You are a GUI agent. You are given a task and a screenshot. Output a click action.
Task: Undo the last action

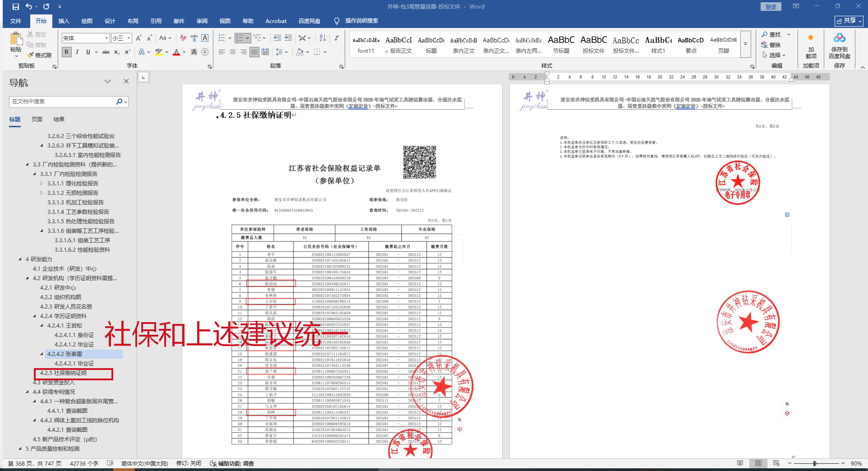(x=29, y=7)
